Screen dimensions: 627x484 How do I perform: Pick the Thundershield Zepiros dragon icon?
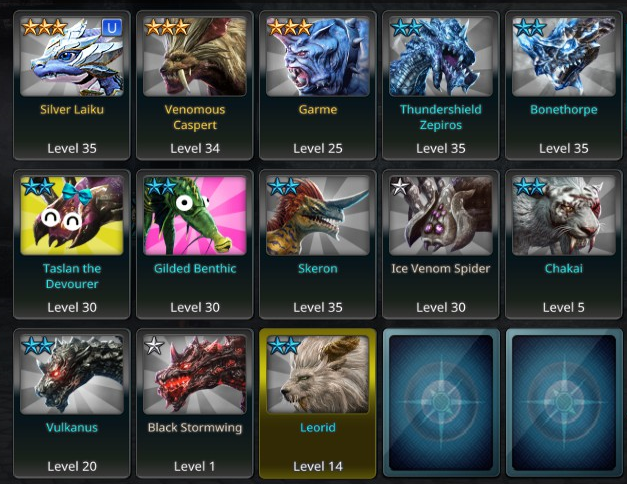click(x=441, y=56)
